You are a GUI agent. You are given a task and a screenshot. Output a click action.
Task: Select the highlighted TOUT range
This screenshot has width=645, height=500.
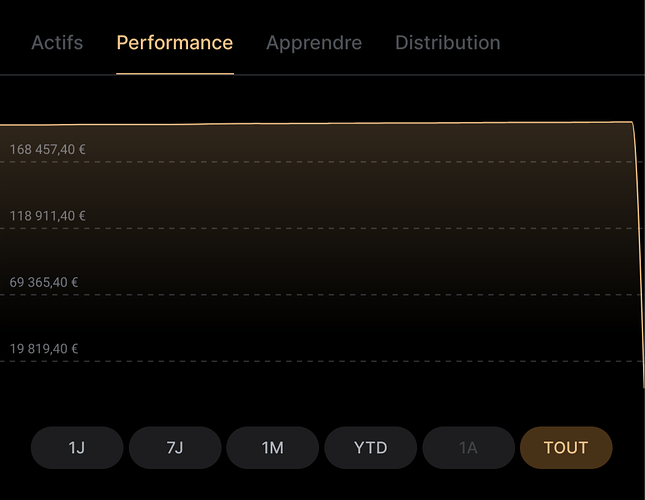[x=566, y=447]
